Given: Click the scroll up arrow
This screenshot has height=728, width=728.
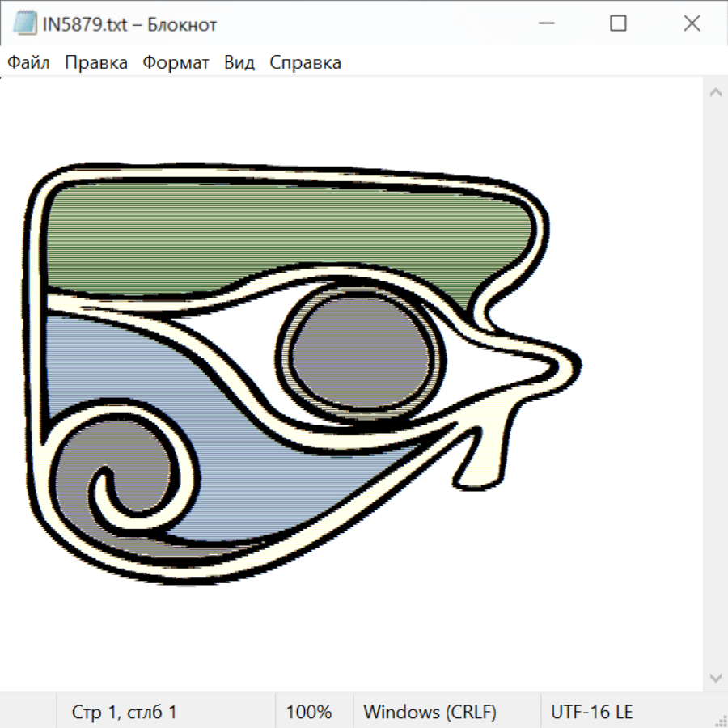Looking at the screenshot, I should pos(715,92).
